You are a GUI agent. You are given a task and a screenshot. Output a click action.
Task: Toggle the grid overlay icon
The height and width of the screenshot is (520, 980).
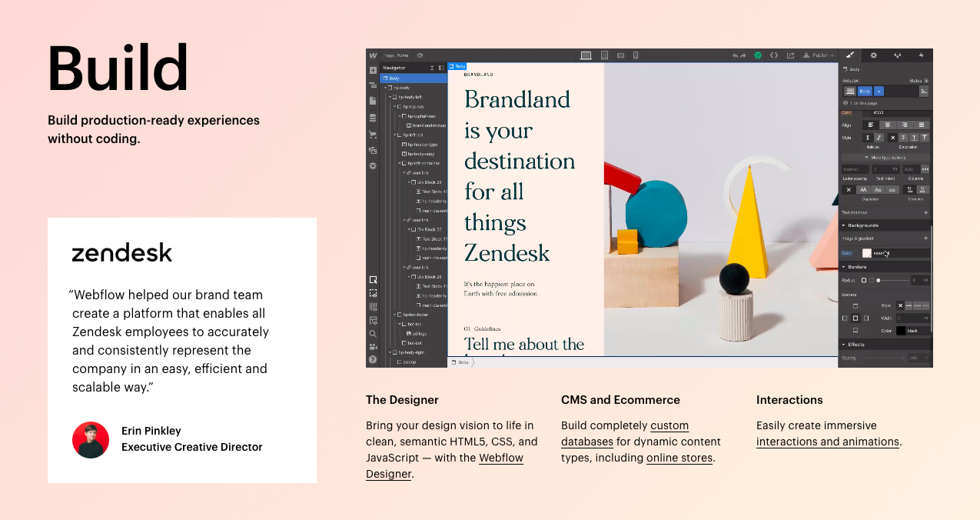coord(373,307)
